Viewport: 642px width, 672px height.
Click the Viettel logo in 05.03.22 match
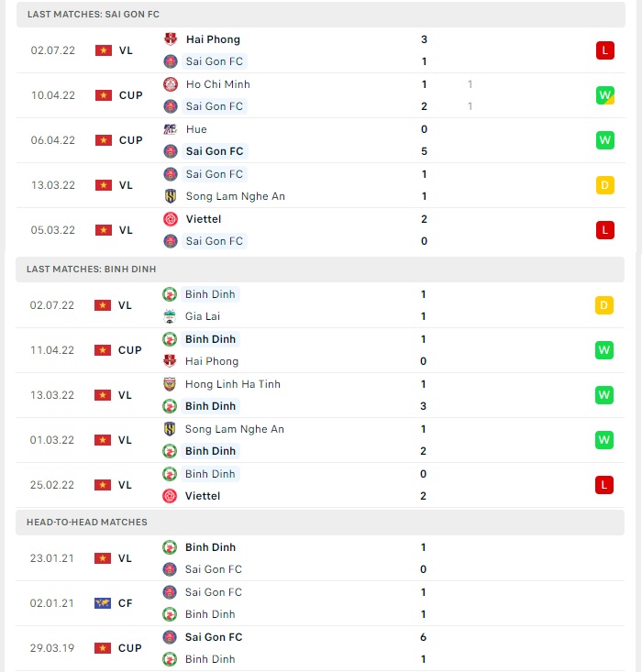click(171, 219)
